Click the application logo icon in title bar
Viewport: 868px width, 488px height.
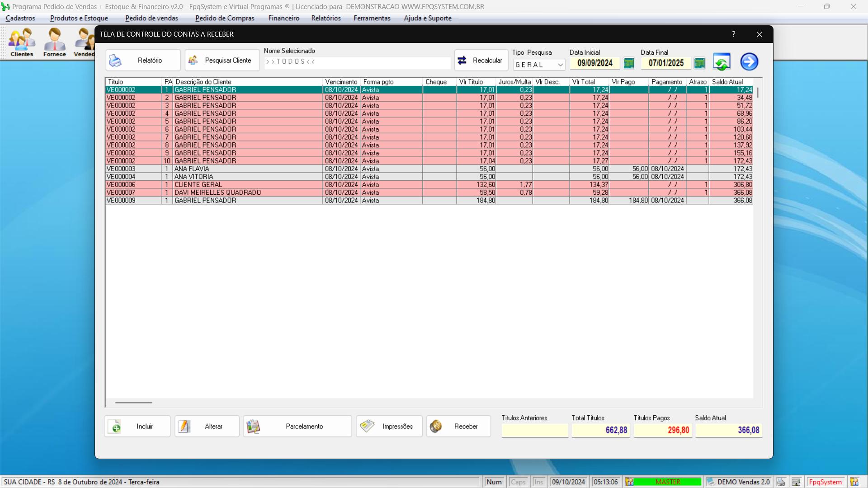click(x=5, y=7)
